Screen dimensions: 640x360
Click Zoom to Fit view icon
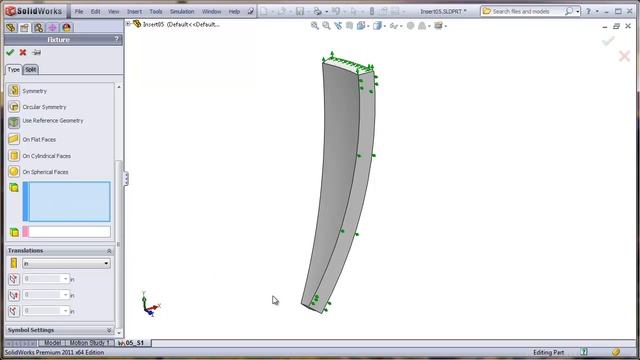pos(314,26)
